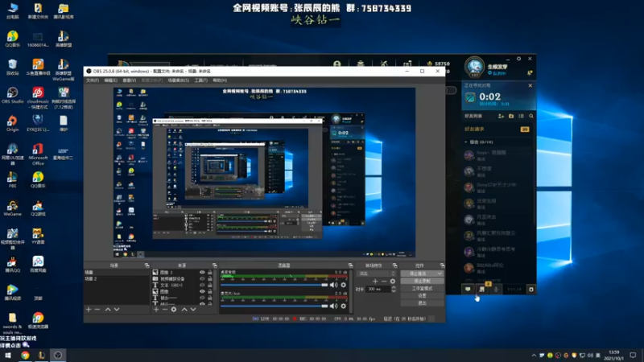Click add folder icon in friends list
Image resolution: width=644 pixels, height=362 pixels.
[x=511, y=116]
